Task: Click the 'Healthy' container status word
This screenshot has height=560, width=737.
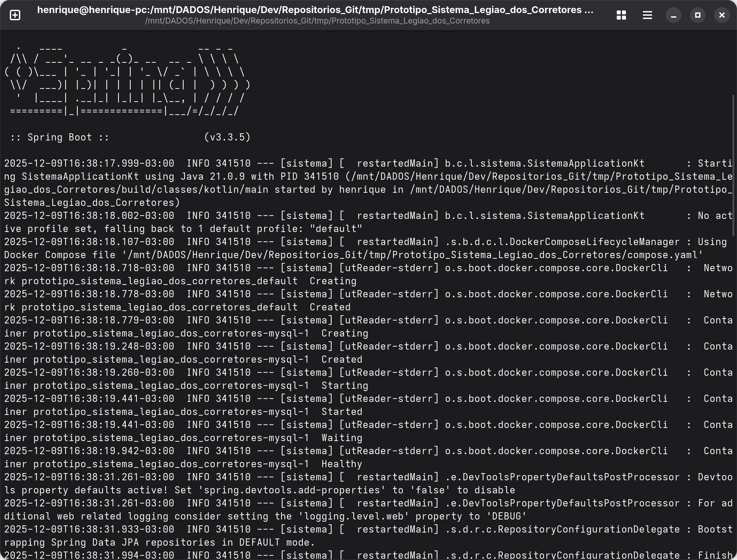Action: pyautogui.click(x=342, y=464)
